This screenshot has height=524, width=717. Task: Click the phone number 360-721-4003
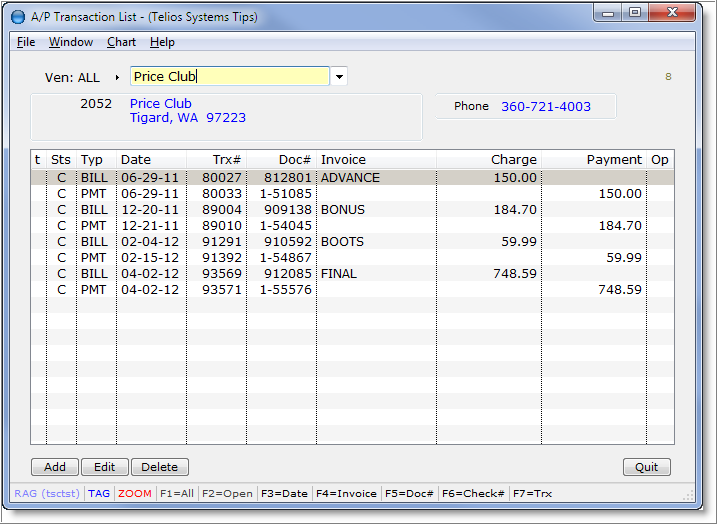click(x=545, y=107)
